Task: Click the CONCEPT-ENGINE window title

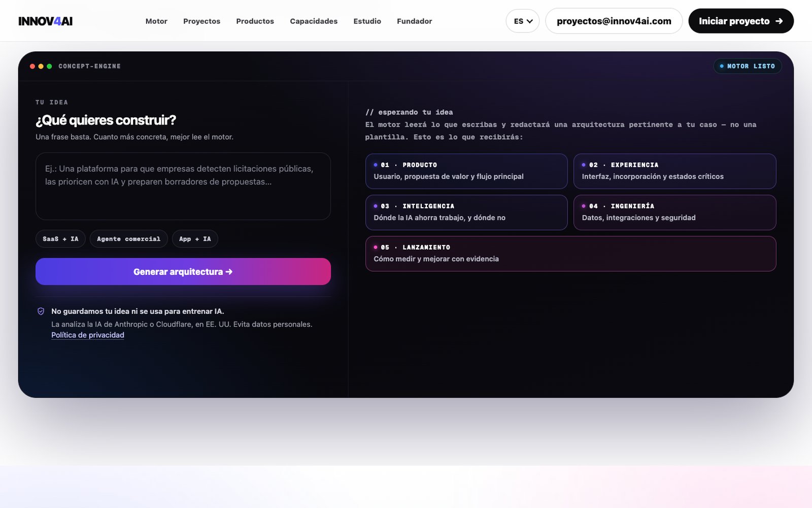Action: coord(89,66)
